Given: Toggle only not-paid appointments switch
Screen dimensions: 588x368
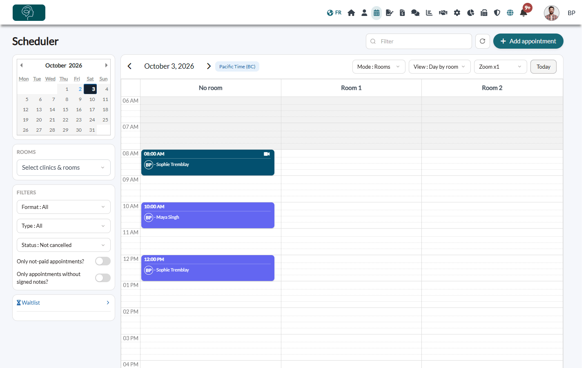Looking at the screenshot, I should [103, 261].
